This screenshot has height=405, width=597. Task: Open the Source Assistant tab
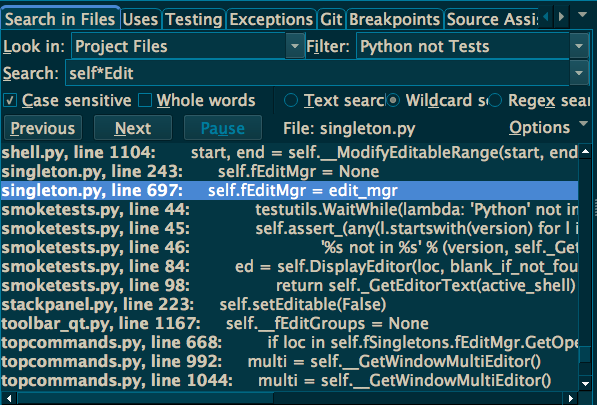(492, 19)
